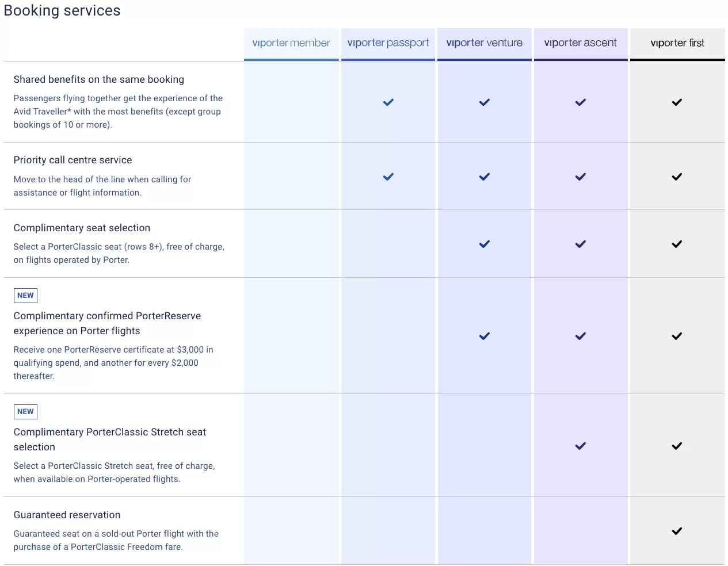The height and width of the screenshot is (566, 728).
Task: Click the Guaranteed reservation benefit title
Action: [x=67, y=515]
